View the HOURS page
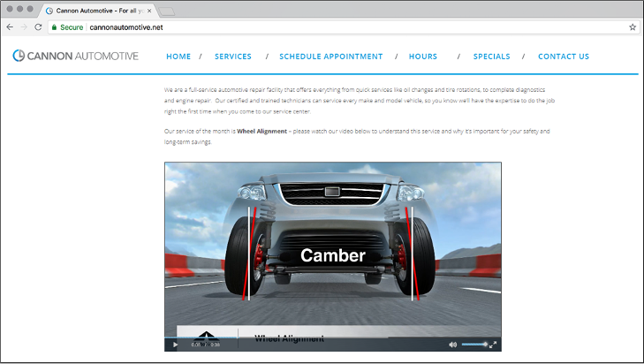644x364 pixels. (x=422, y=57)
